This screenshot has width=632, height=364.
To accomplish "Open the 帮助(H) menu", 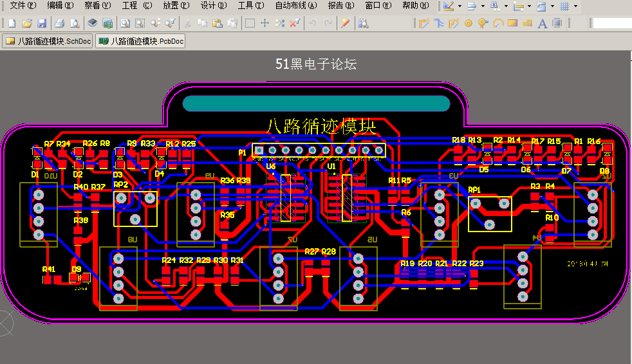I will click(416, 6).
